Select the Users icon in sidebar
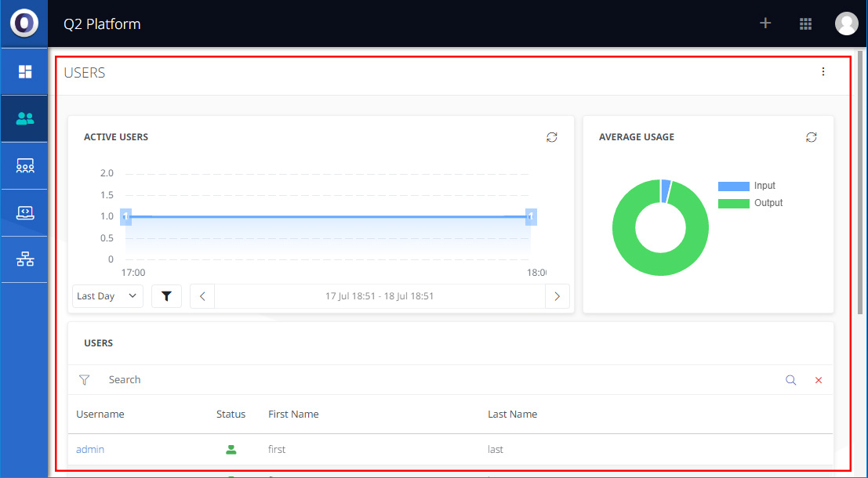 pyautogui.click(x=25, y=119)
